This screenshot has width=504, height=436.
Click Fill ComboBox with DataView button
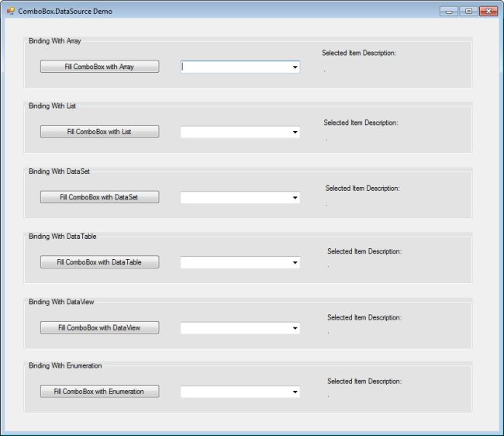[x=99, y=327]
